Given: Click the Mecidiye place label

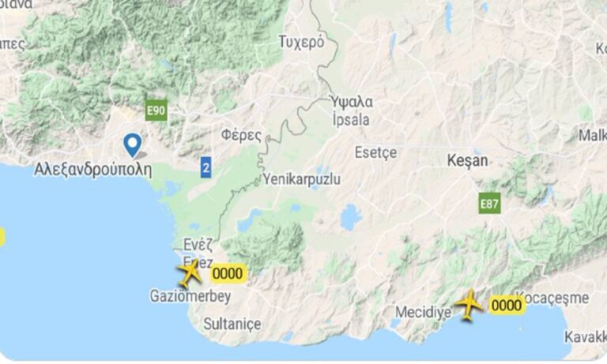Looking at the screenshot, I should tap(424, 312).
